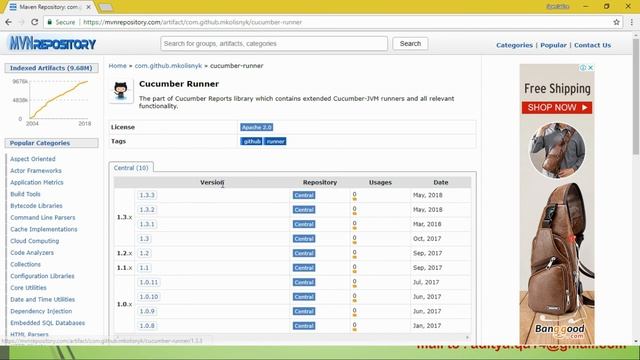Click the SHOP NOW ad button
The width and height of the screenshot is (640, 360).
[x=557, y=108]
